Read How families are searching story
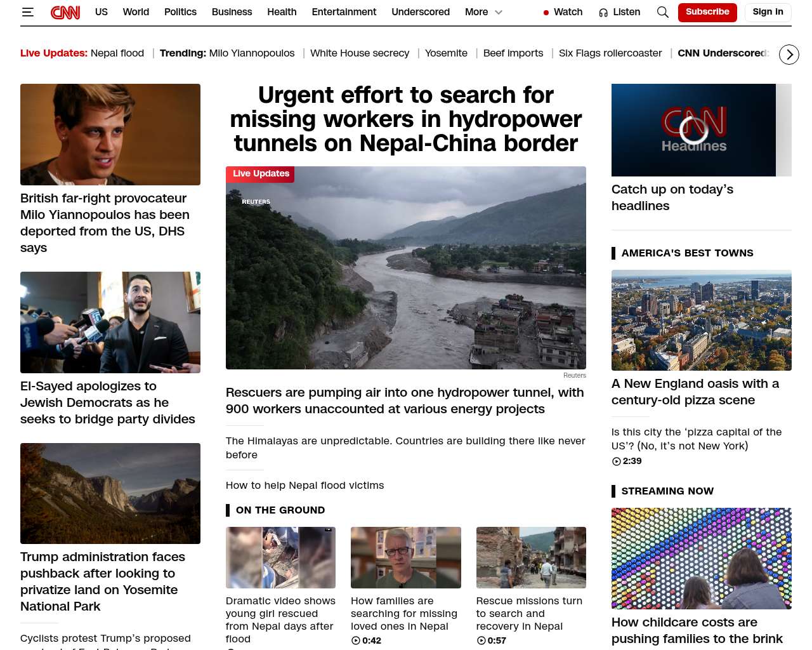Screen dimensions: 812x650 pos(404,613)
